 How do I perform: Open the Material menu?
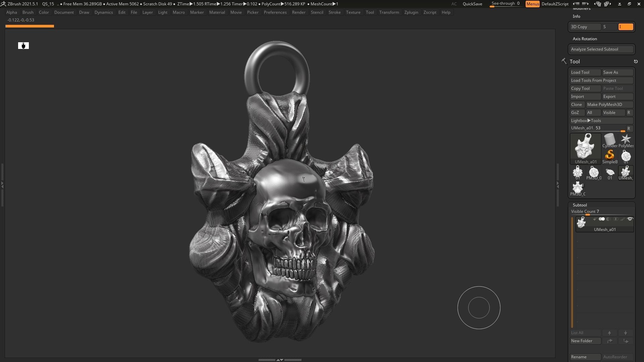217,12
